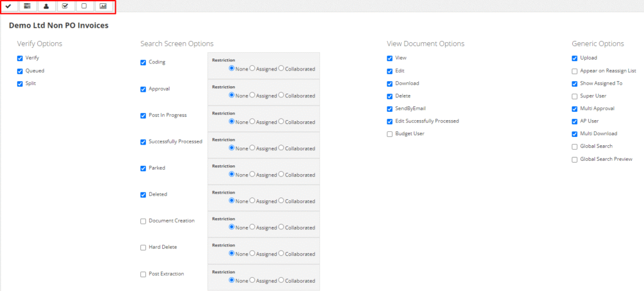Turn on Global Search checkbox
Screen dimensions: 644x291
point(575,146)
